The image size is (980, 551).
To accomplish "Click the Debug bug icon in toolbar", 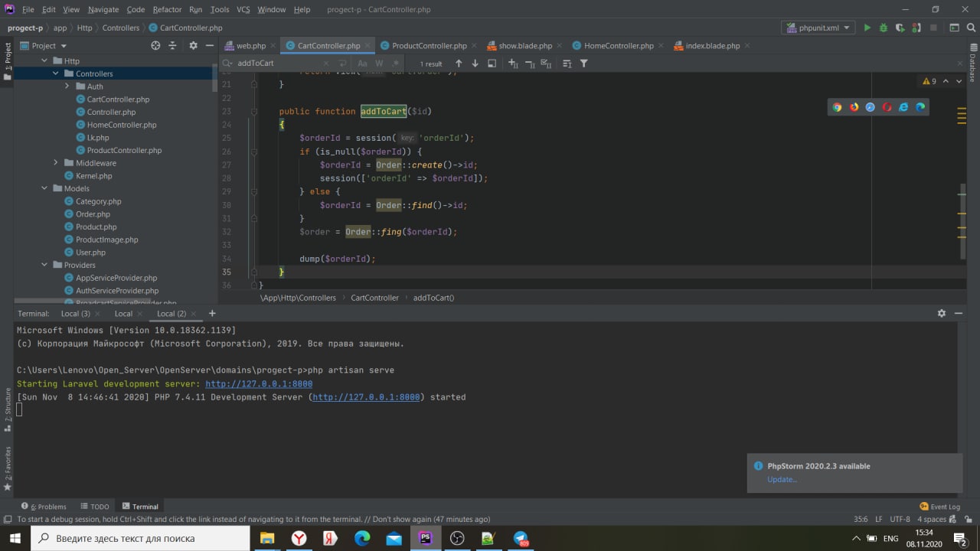I will 884,28.
